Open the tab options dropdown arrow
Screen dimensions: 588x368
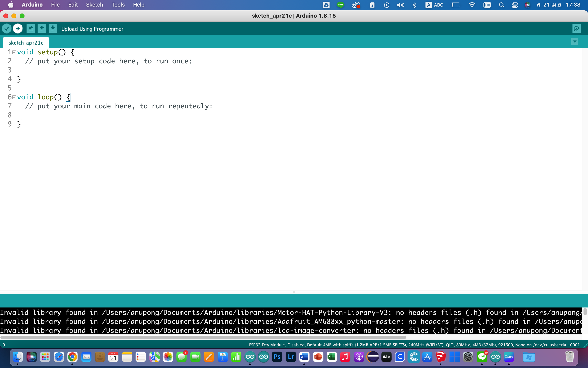click(x=575, y=42)
